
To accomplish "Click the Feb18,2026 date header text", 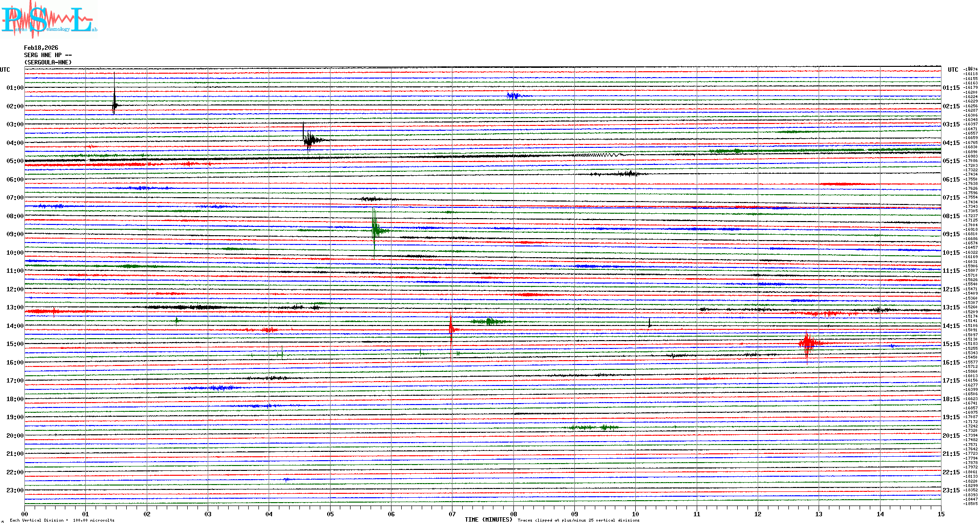I will tap(41, 48).
